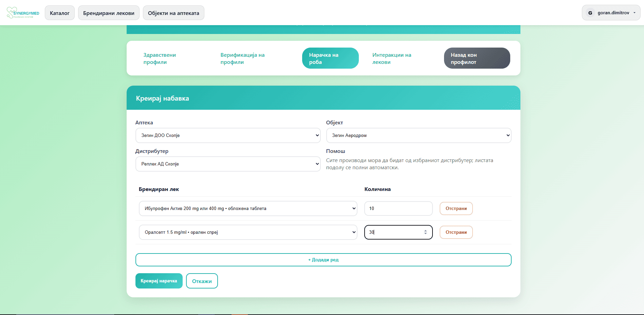
Task: Go to Интеракции на лекови tab
Action: pyautogui.click(x=391, y=58)
